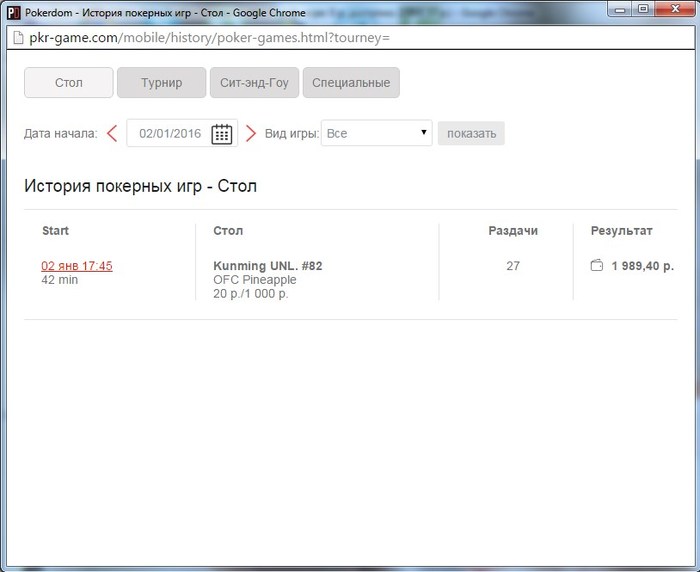
Task: Click the 42 min duration text
Action: (x=60, y=280)
